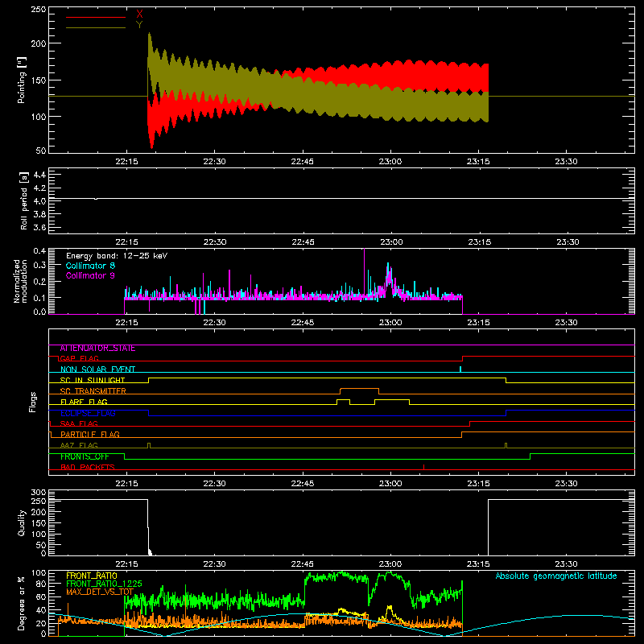The image size is (644, 644).
Task: Click the 0.4 tick on modulation axis
Action: (39, 250)
